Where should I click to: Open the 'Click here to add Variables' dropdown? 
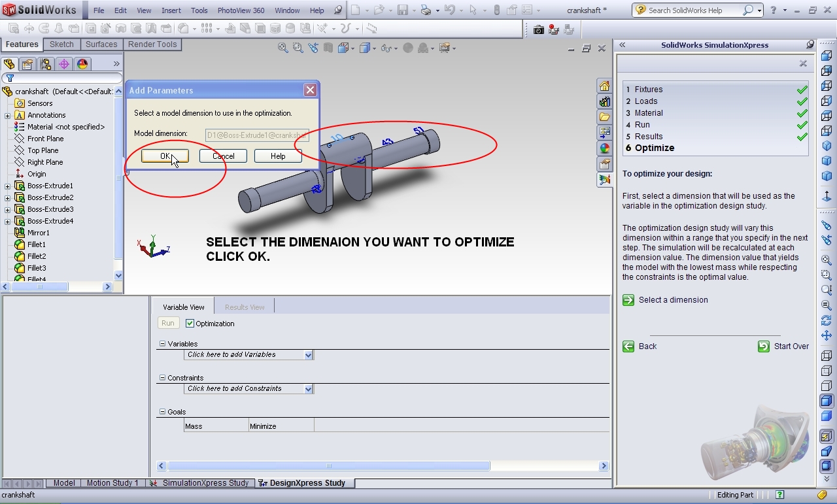308,355
